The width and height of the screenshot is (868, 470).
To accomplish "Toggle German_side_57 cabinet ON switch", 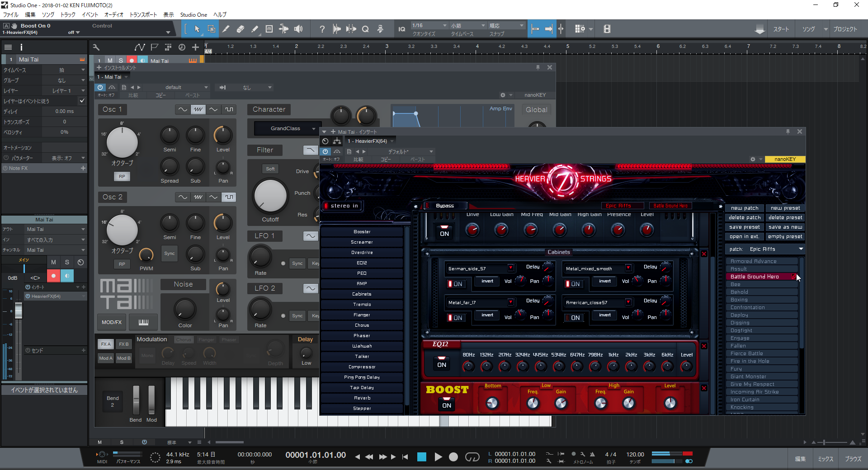I will pyautogui.click(x=456, y=284).
